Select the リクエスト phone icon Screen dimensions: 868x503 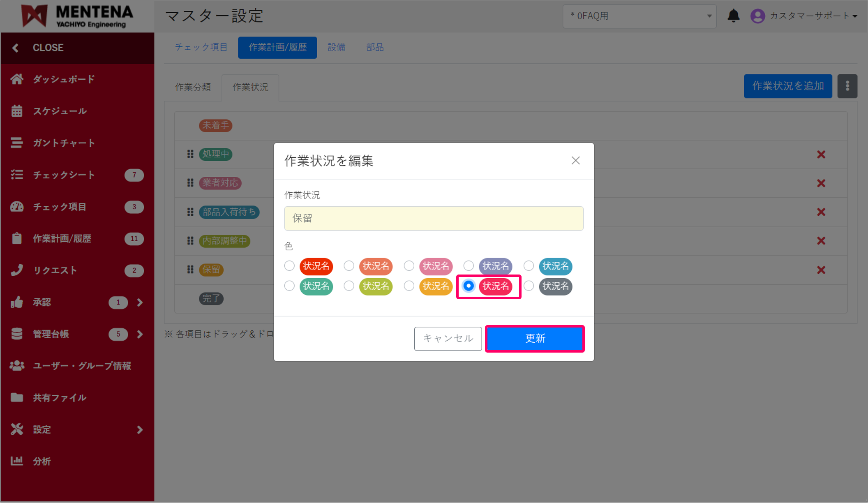click(x=17, y=270)
